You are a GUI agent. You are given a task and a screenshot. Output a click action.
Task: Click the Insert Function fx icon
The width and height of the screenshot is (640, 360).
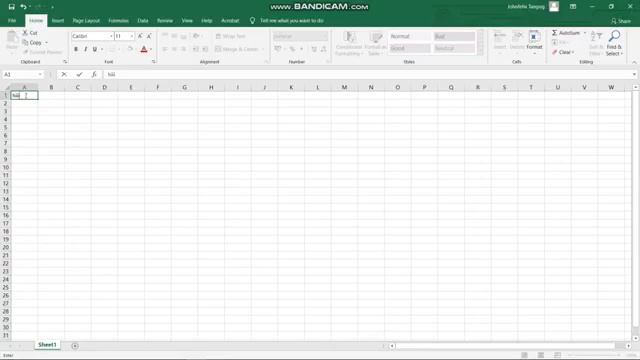point(94,74)
